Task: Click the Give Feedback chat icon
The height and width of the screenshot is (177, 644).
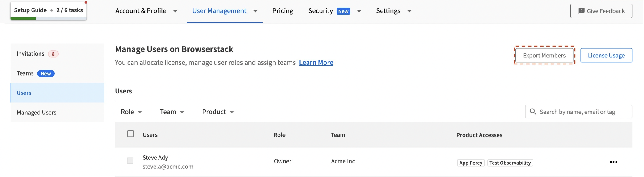Action: click(581, 11)
